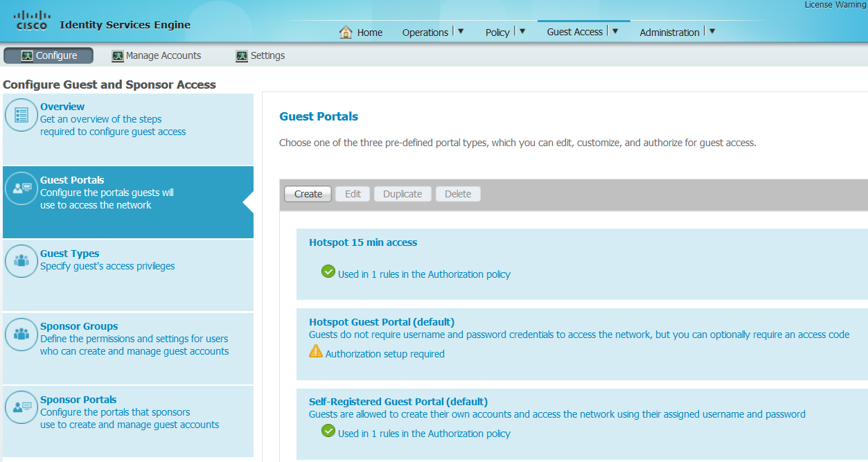868x462 pixels.
Task: Expand the Guest Access menu arrow
Action: coord(615,31)
